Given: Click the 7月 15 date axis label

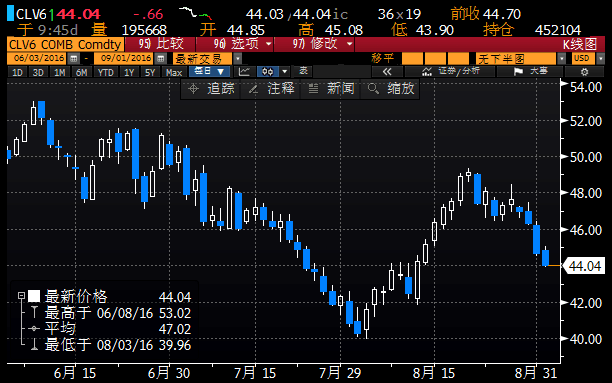Looking at the screenshot, I should [x=255, y=373].
